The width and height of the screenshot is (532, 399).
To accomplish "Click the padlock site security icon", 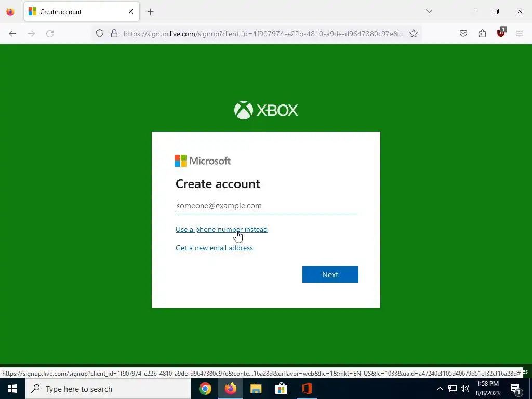I will [114, 34].
